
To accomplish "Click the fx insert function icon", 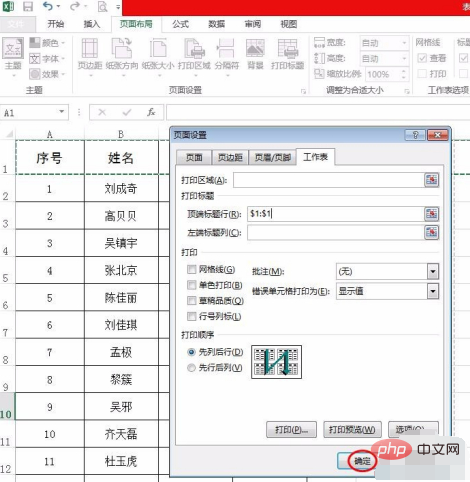I will (x=151, y=112).
